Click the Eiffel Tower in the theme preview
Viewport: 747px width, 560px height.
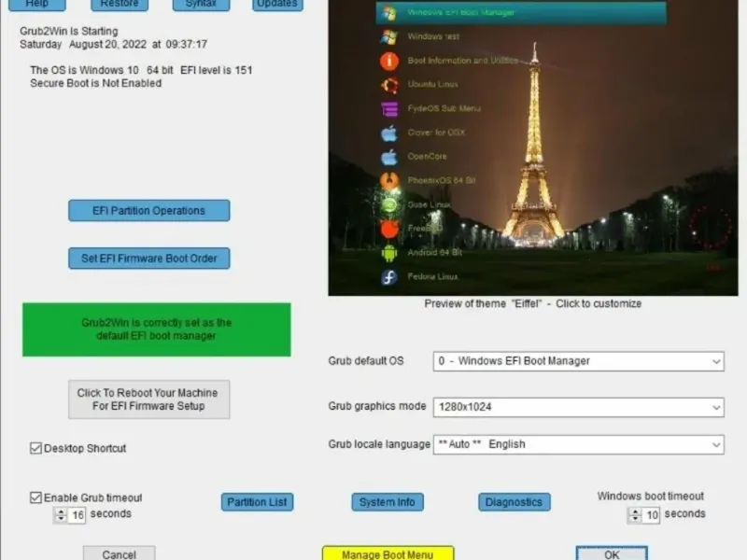click(533, 147)
